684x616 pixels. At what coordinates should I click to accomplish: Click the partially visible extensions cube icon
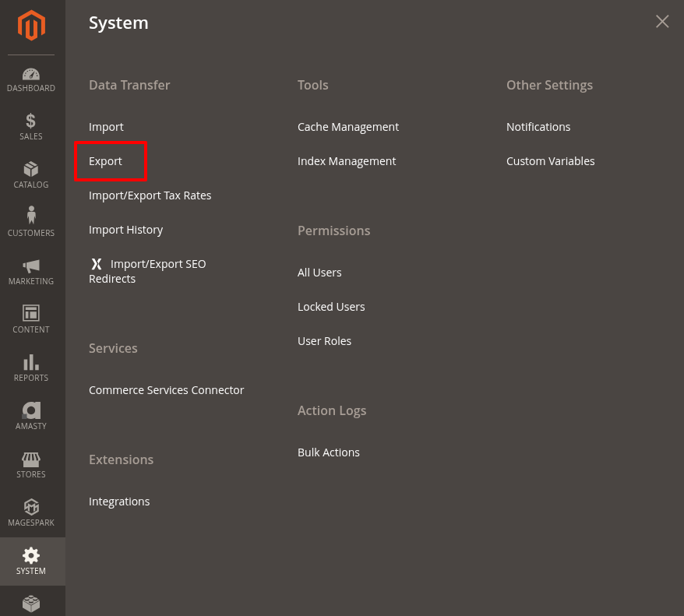[x=31, y=604]
